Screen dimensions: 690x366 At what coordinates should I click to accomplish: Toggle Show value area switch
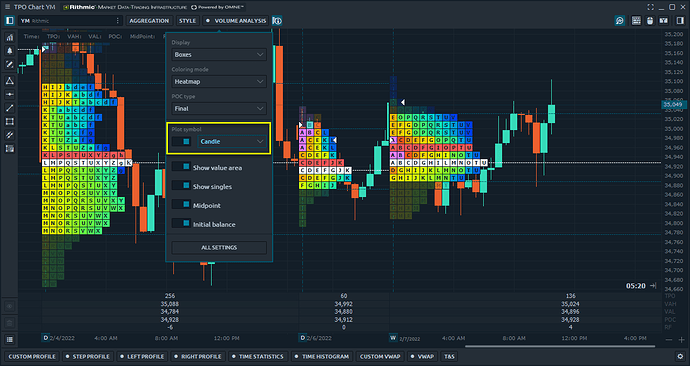tap(181, 167)
